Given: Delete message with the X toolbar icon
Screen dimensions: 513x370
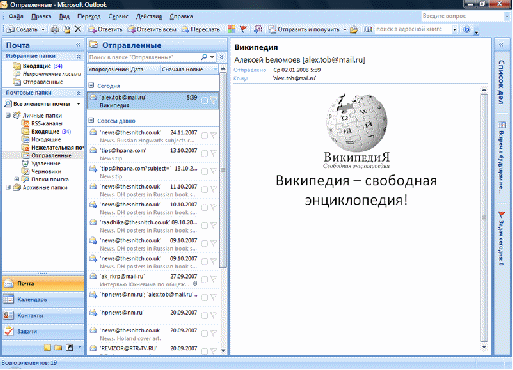Looking at the screenshot, I should point(78,29).
